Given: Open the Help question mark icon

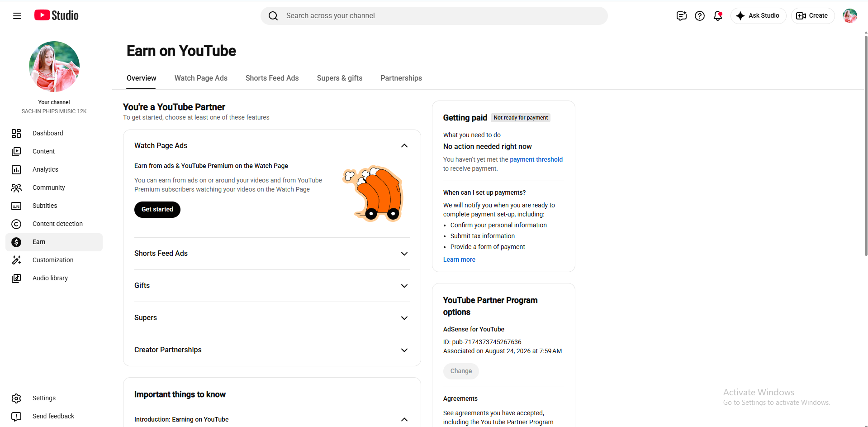Looking at the screenshot, I should click(700, 16).
